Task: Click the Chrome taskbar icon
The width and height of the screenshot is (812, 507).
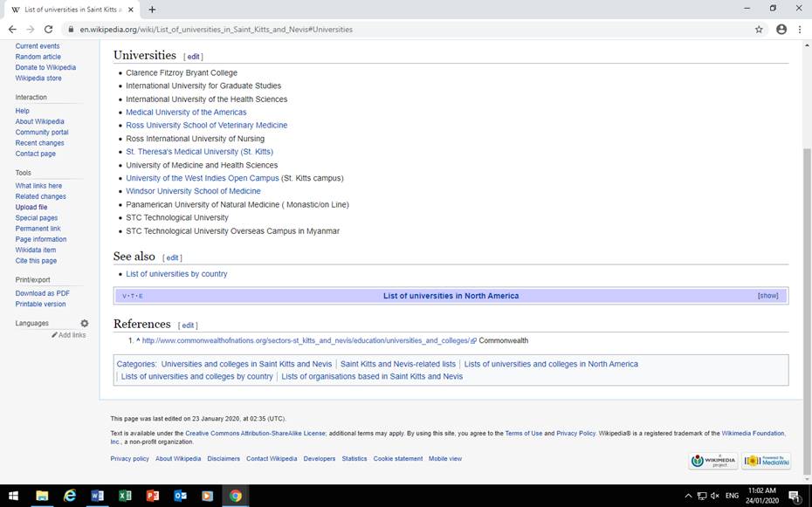Action: click(236, 496)
